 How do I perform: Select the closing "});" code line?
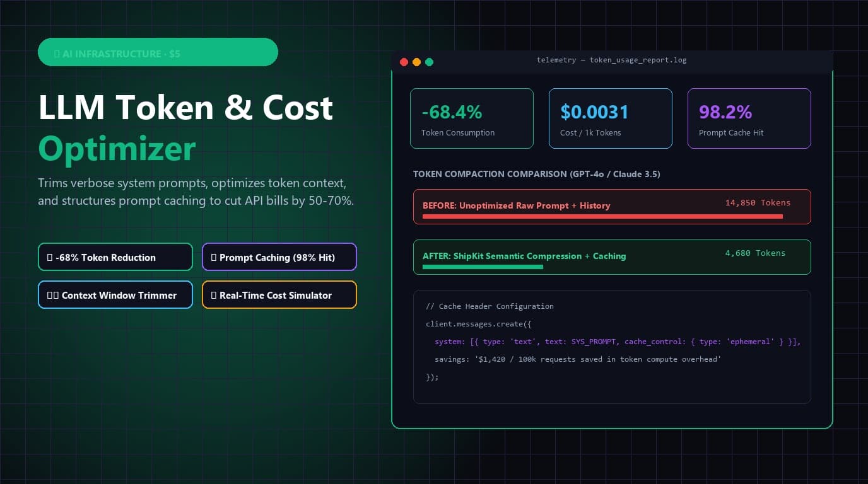click(x=432, y=377)
